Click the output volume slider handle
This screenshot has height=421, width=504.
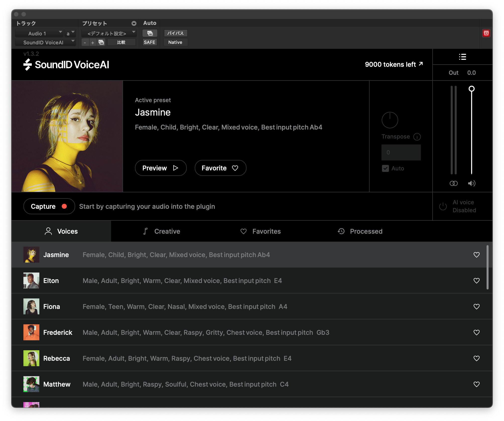(471, 89)
